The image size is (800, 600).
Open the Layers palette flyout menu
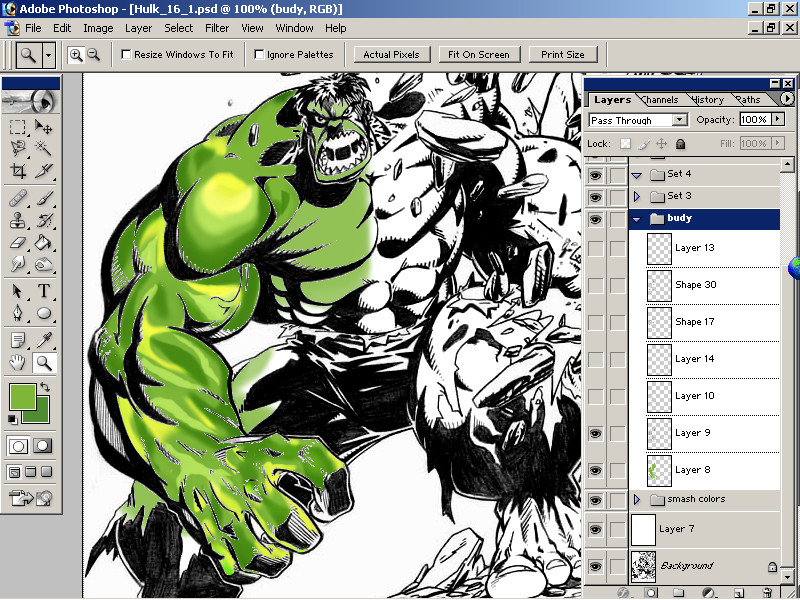(x=787, y=98)
